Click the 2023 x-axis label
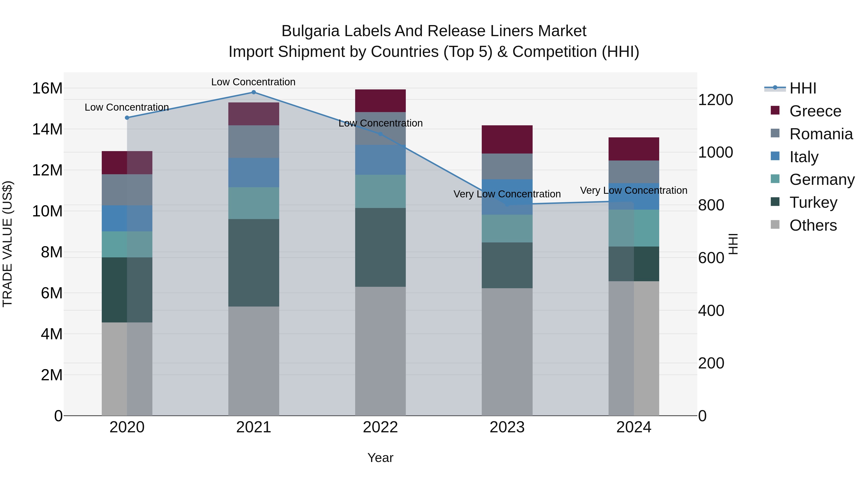This screenshot has width=868, height=488. tap(507, 427)
